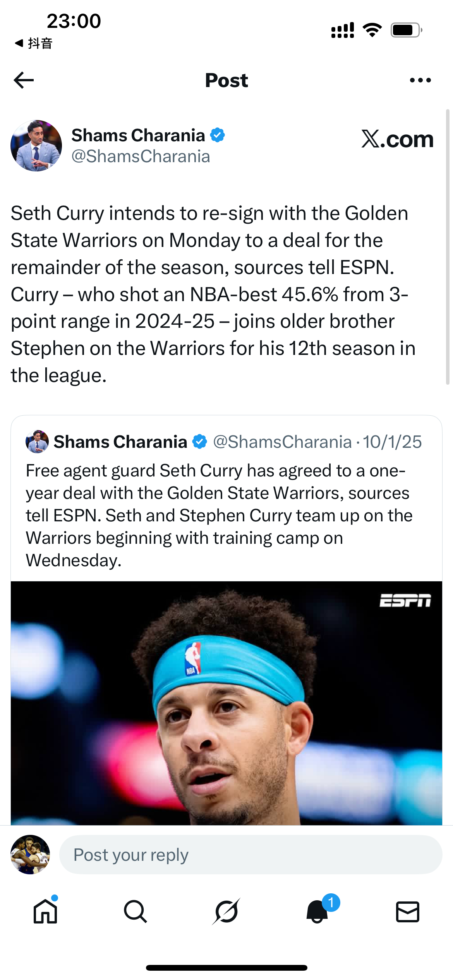Tap the Post title at the top

pos(226,80)
